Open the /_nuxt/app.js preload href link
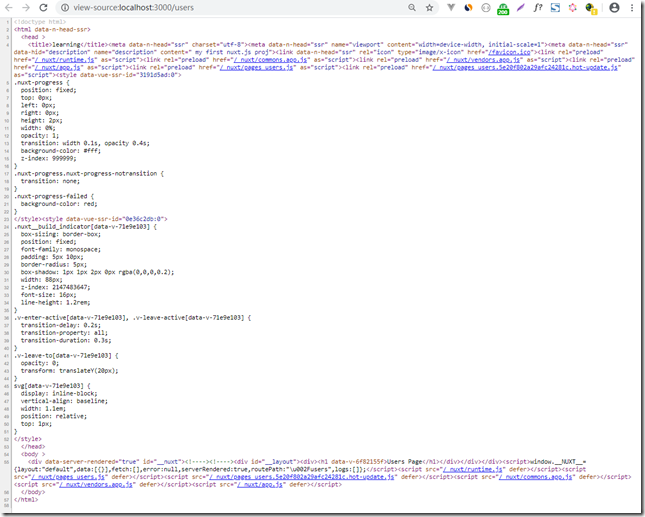 click(59, 67)
